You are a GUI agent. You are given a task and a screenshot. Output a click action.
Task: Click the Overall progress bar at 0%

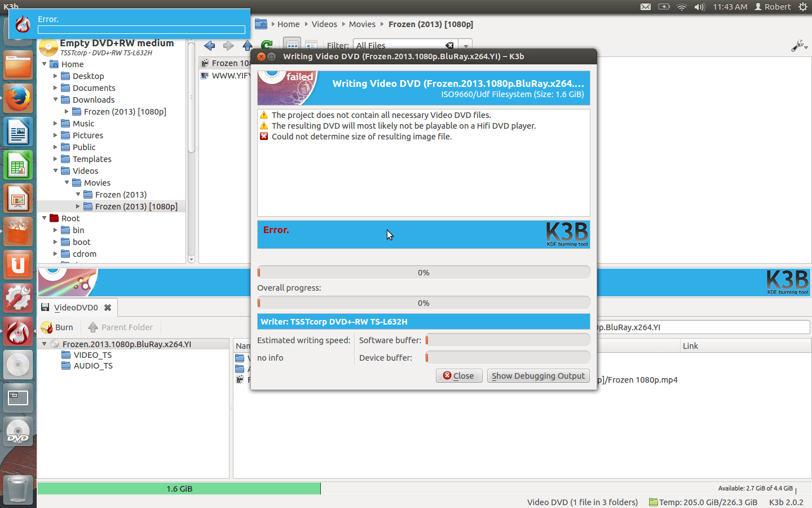tap(423, 303)
